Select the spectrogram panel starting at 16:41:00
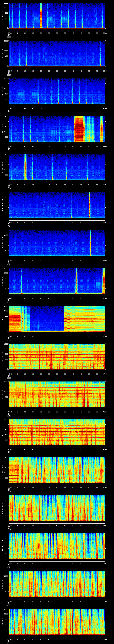 (57, 167)
